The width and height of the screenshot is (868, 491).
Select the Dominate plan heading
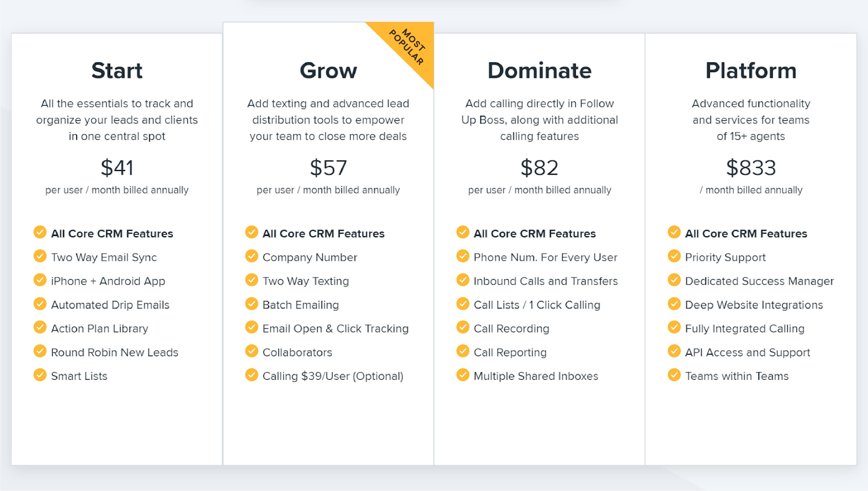(540, 70)
